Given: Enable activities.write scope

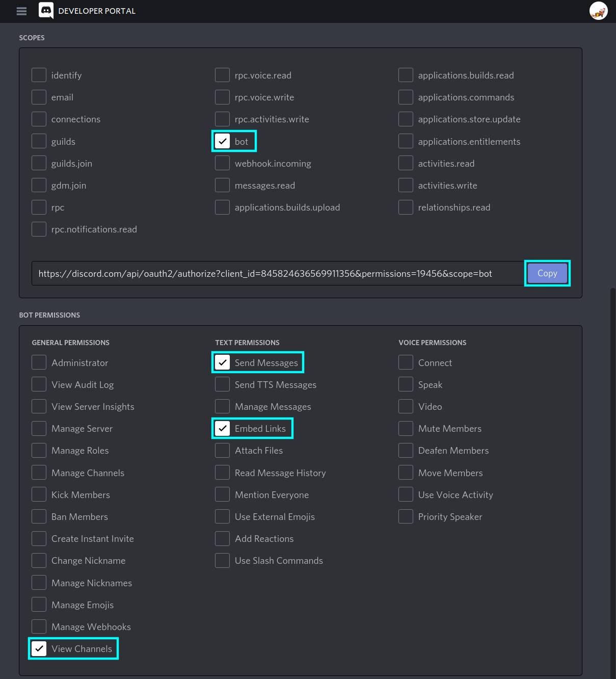Looking at the screenshot, I should 406,185.
